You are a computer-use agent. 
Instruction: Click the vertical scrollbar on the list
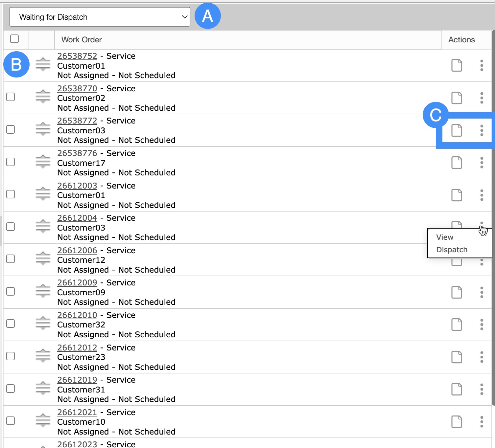coord(493,217)
